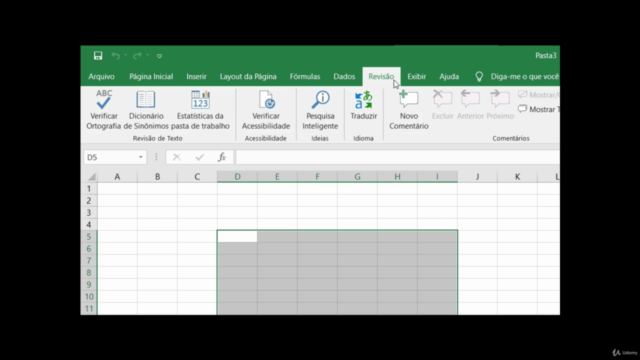Switch to the Fórmulas tab
Image resolution: width=640 pixels, height=360 pixels.
(x=305, y=76)
